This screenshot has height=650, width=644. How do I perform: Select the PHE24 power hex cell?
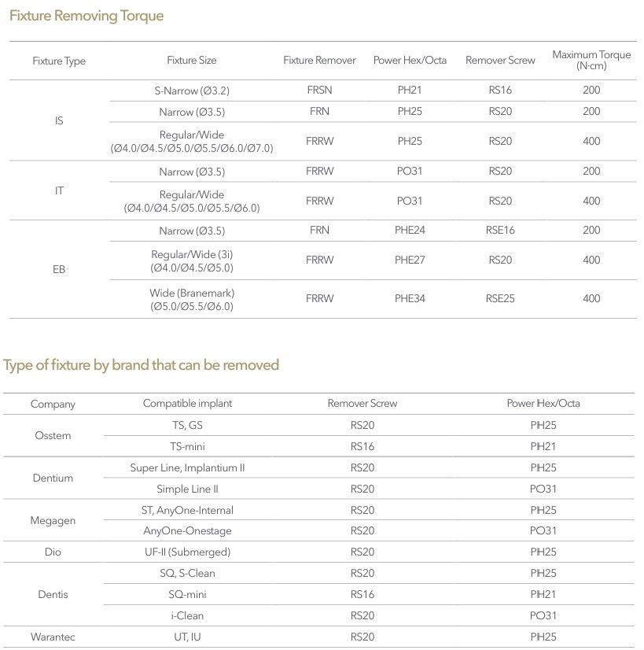click(x=410, y=231)
